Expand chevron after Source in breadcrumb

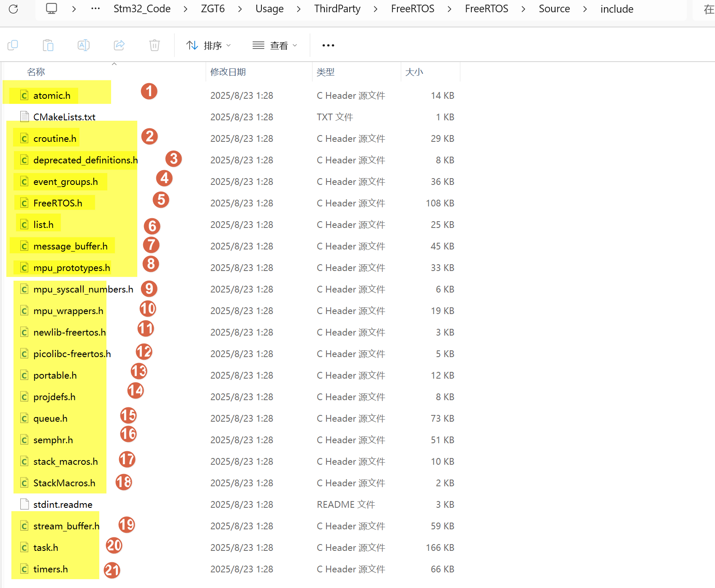tap(585, 9)
